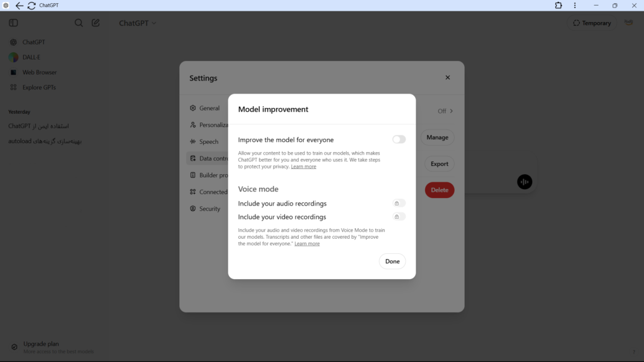Click Data controls icon in Settings
Image resolution: width=644 pixels, height=362 pixels.
tap(192, 158)
